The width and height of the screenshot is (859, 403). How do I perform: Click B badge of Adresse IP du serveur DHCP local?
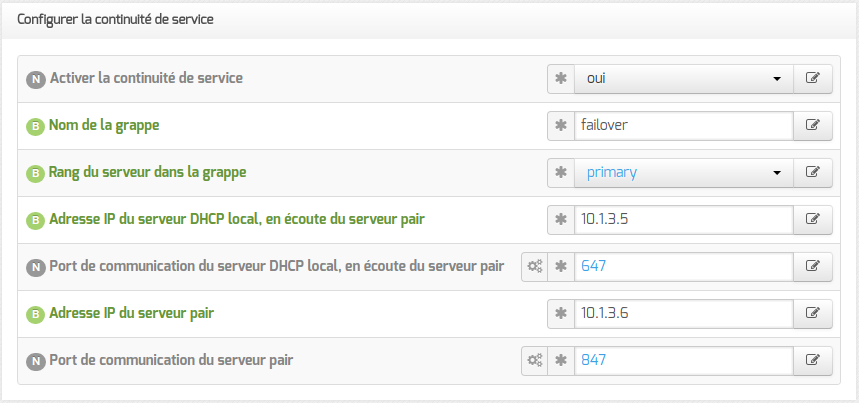pyautogui.click(x=36, y=221)
